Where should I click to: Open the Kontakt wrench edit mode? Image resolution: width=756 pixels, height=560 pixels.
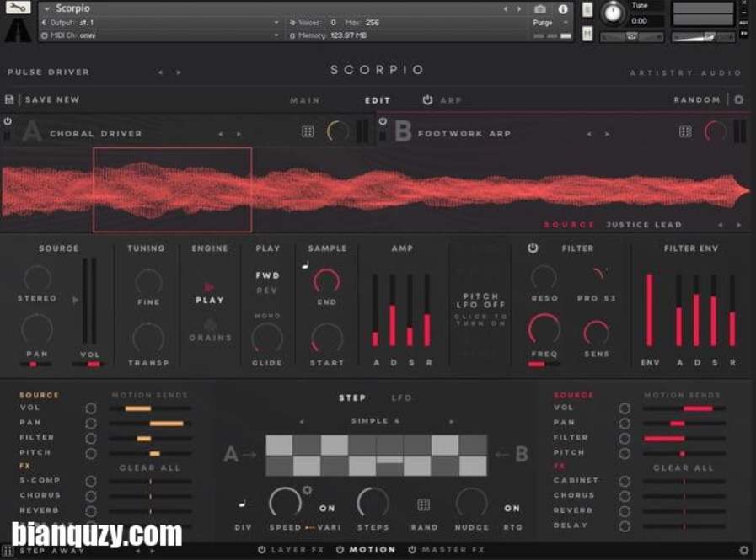click(x=18, y=8)
